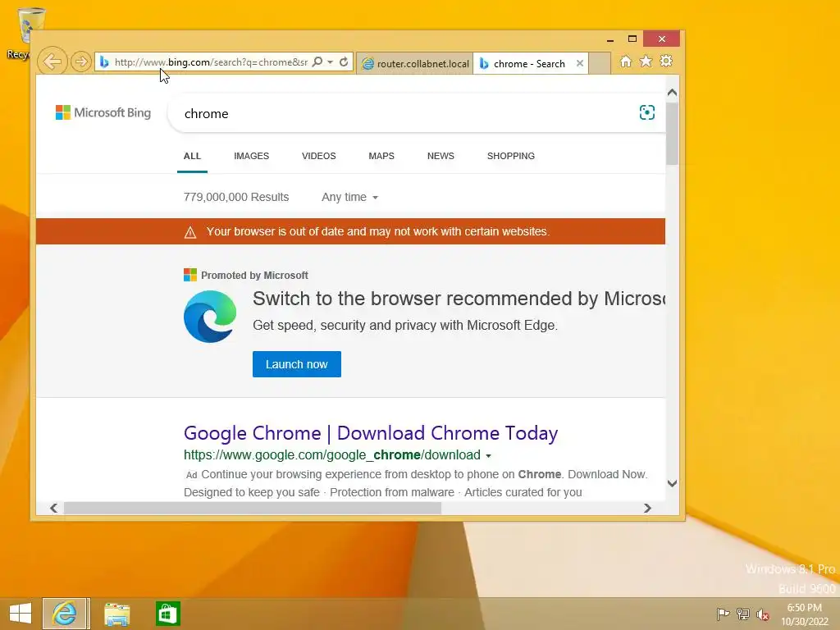The width and height of the screenshot is (840, 630).
Task: Click the google.com/google_chrome/download URL
Action: pos(332,454)
